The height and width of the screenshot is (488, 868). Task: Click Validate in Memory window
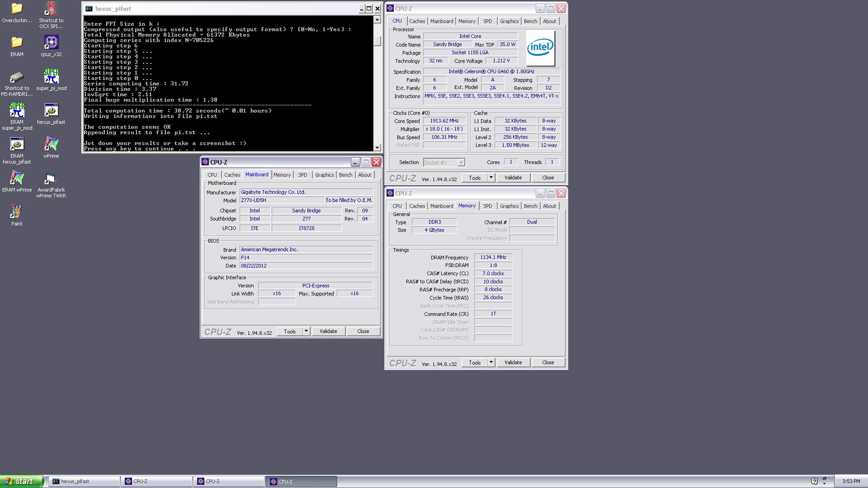(513, 362)
